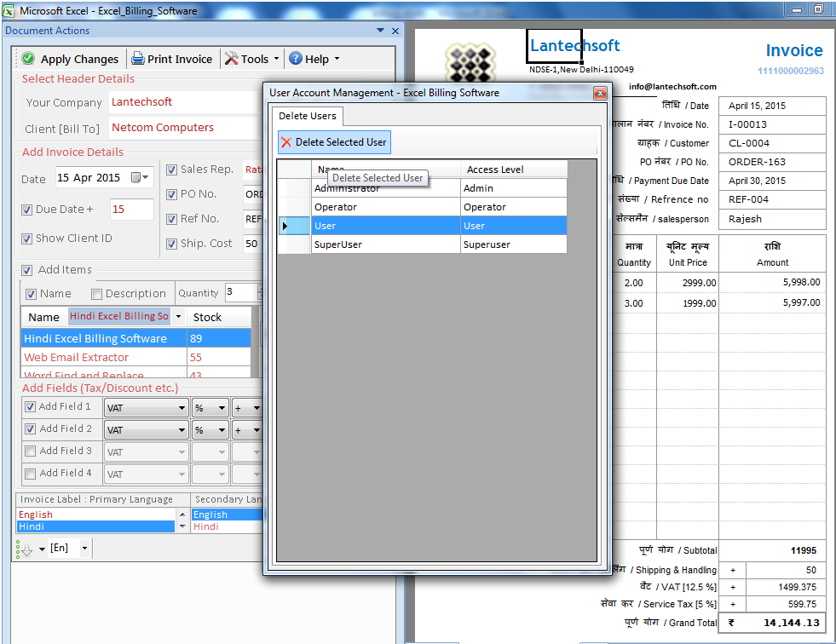The image size is (836, 644).
Task: Click the blue Help question mark icon
Action: click(x=296, y=58)
